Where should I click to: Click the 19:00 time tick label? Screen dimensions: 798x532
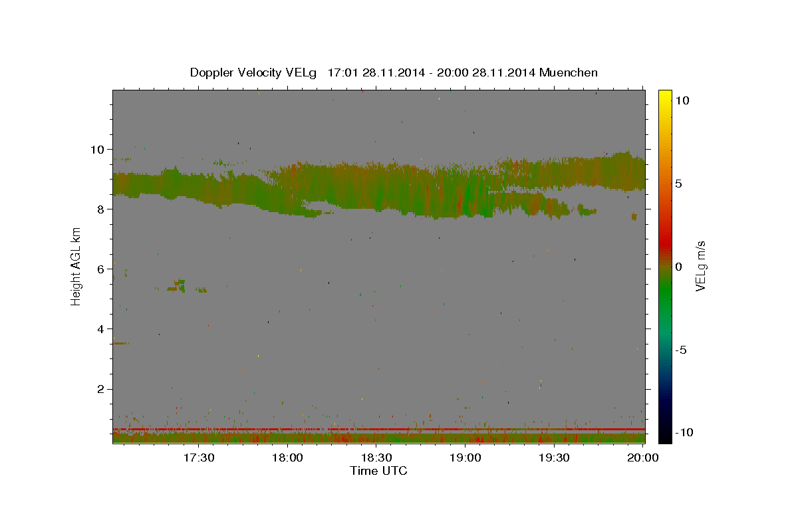(x=465, y=458)
